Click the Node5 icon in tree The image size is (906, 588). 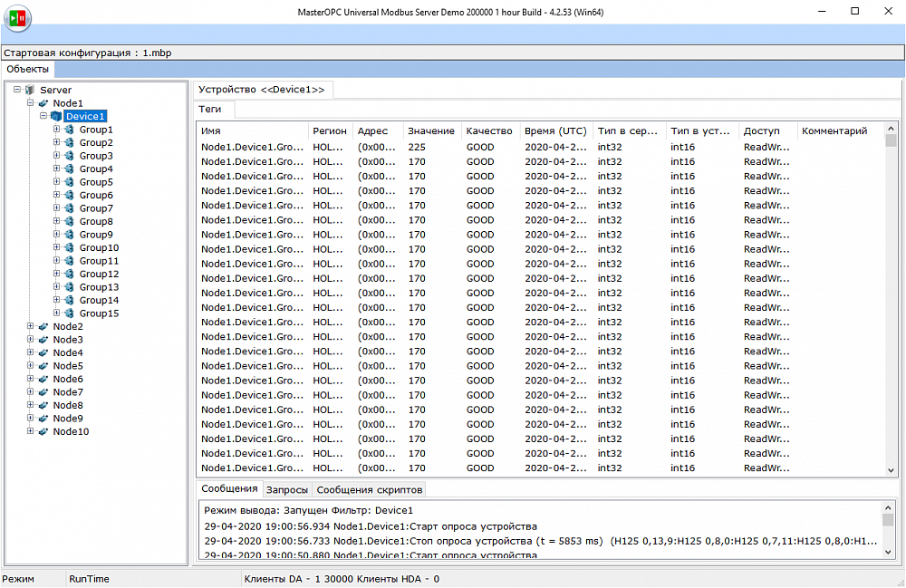(x=43, y=366)
